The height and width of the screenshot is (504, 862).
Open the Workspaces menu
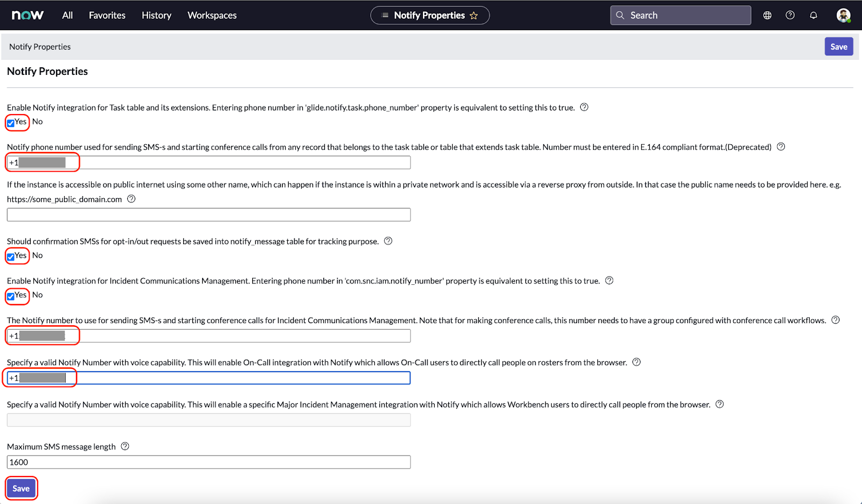coord(212,15)
